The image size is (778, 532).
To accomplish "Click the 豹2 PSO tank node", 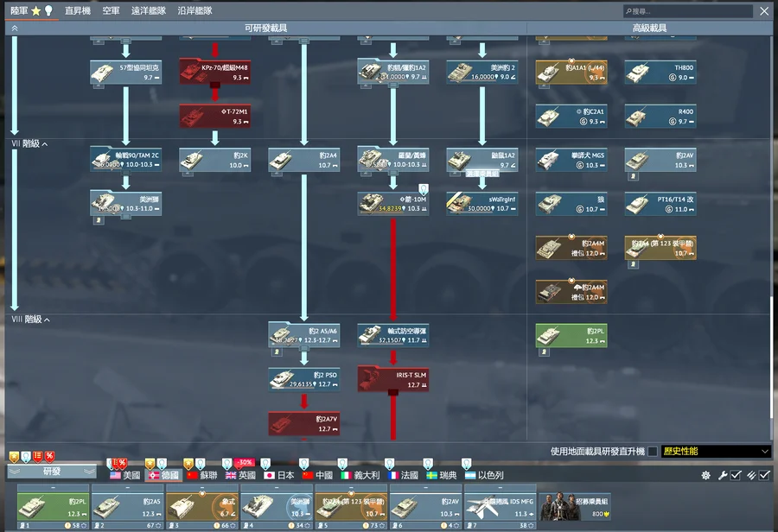I will (x=303, y=378).
